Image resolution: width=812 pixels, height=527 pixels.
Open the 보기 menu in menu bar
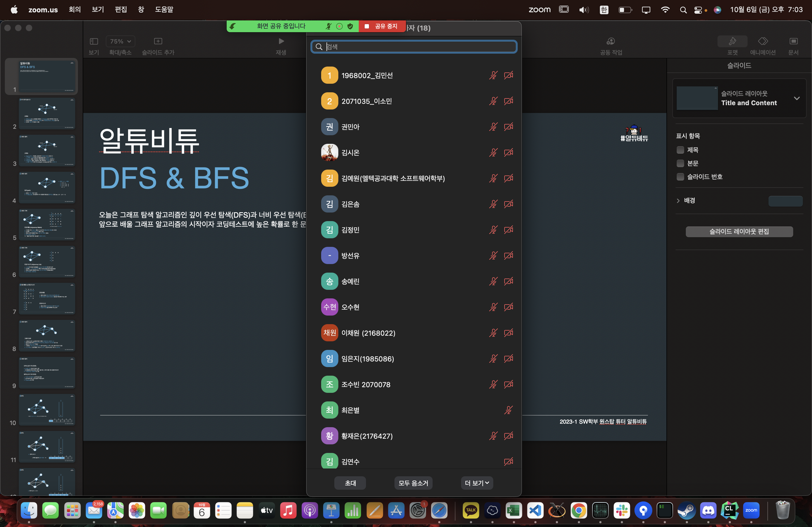point(98,10)
